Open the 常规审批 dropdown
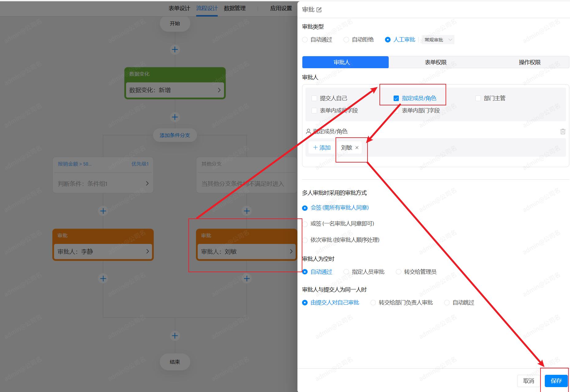The image size is (570, 392). (438, 40)
